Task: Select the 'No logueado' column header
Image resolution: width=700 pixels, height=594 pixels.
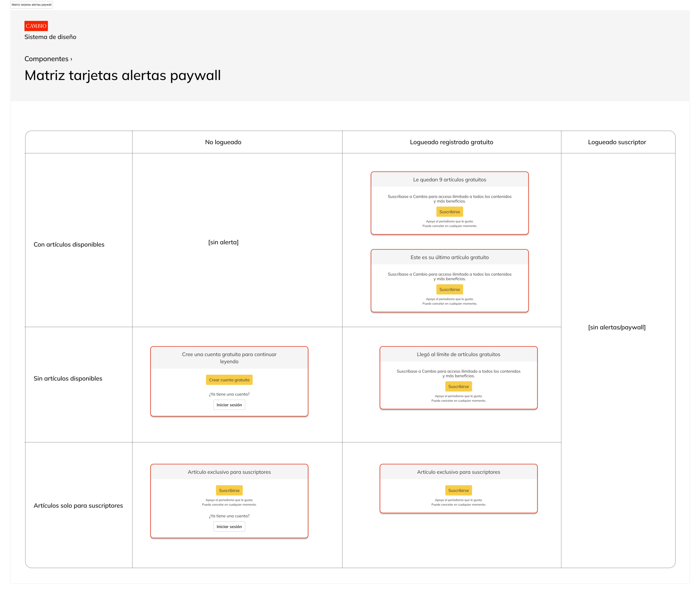Action: (223, 142)
